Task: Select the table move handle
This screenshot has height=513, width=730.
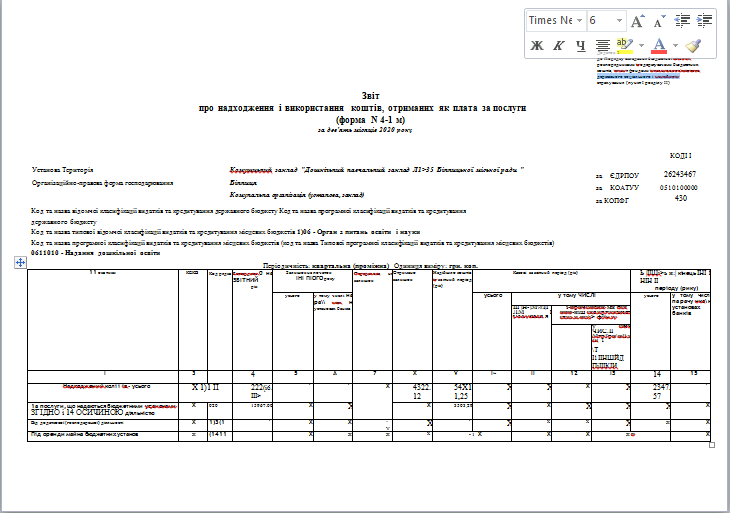Action: (x=20, y=262)
